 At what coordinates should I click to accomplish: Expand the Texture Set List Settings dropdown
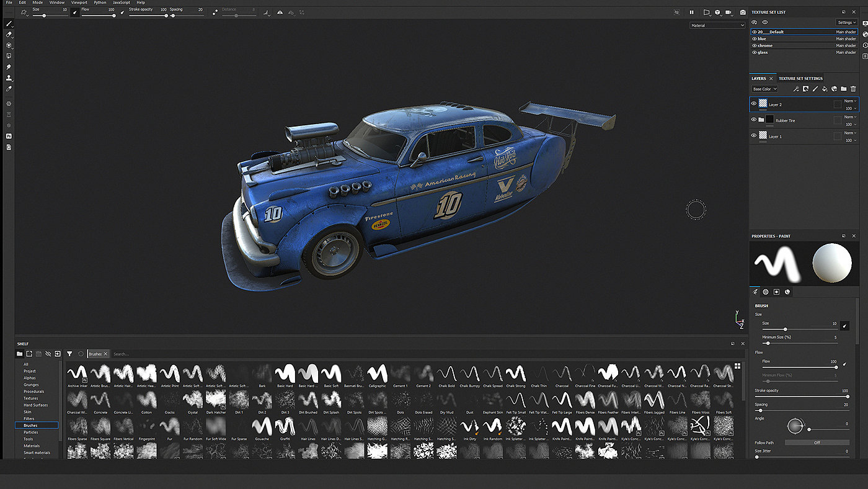click(x=846, y=22)
